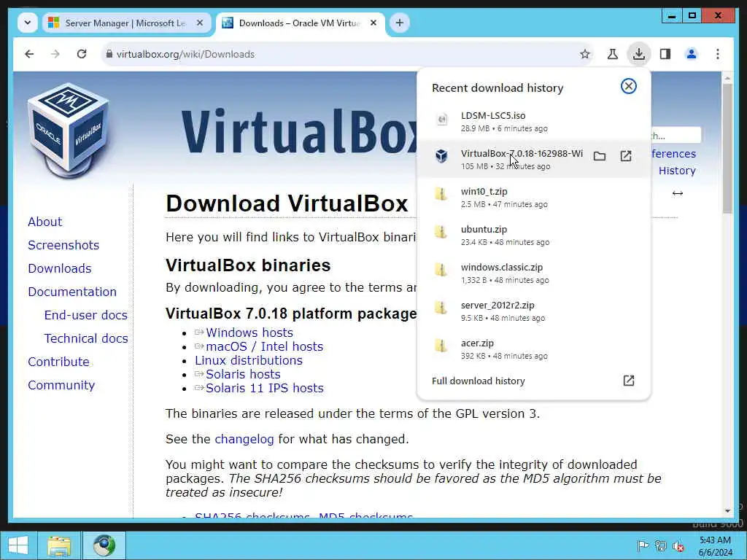Click the History link at top right
747x560 pixels.
tap(677, 171)
